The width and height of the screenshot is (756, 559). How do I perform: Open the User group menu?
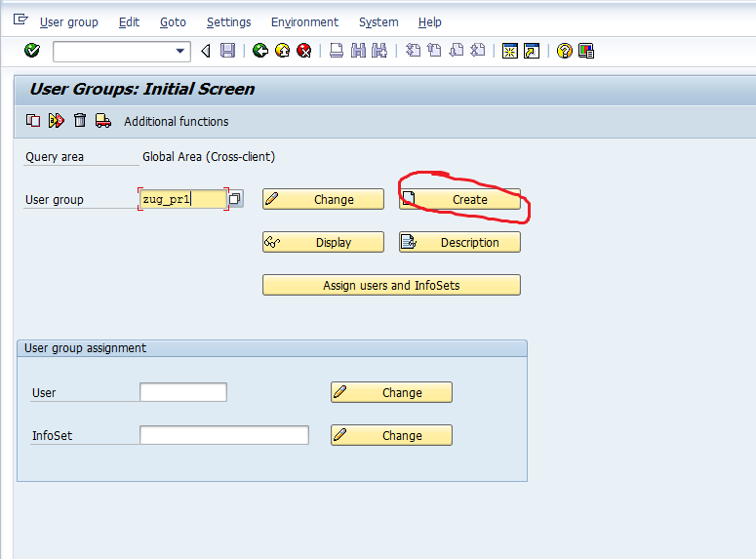click(69, 22)
